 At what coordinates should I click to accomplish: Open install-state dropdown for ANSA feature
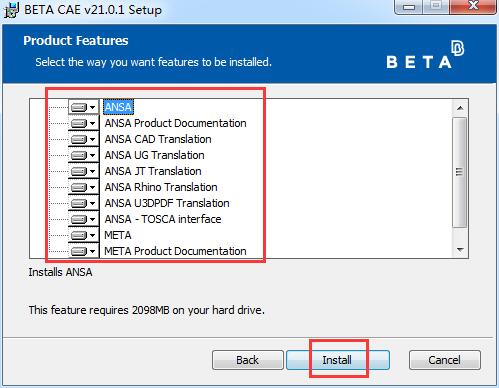click(83, 107)
